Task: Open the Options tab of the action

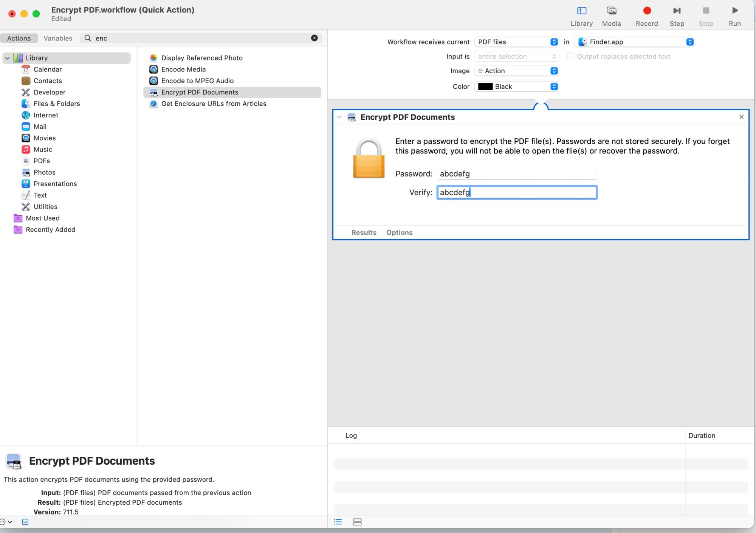Action: point(399,232)
